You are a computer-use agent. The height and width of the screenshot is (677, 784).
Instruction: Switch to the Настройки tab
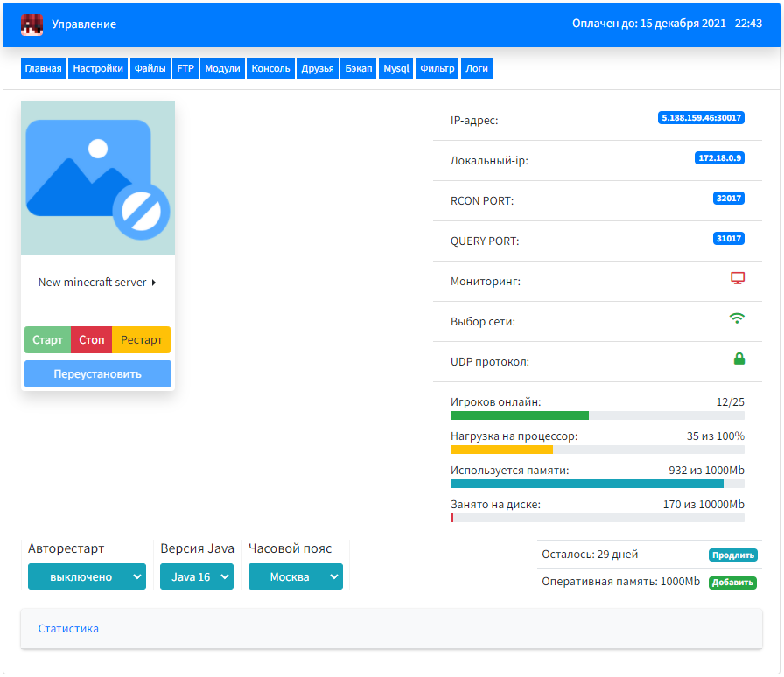[x=98, y=68]
